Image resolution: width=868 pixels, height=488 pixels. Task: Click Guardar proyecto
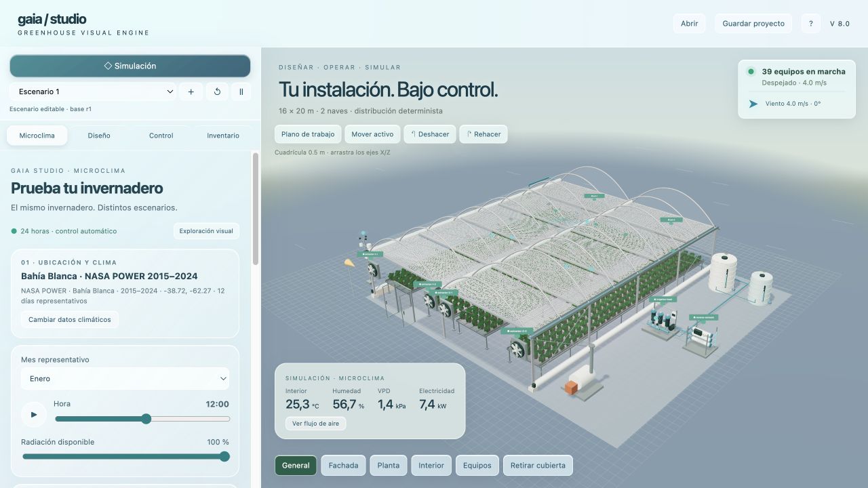pyautogui.click(x=753, y=23)
